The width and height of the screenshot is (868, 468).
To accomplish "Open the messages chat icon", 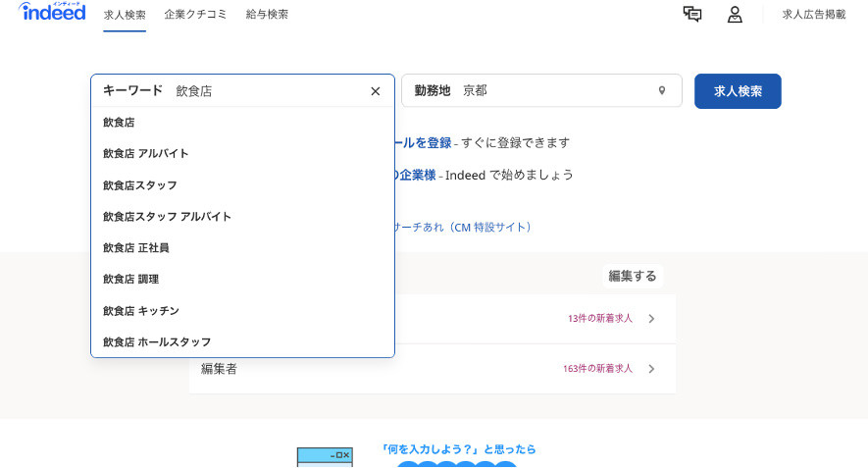I will [692, 14].
